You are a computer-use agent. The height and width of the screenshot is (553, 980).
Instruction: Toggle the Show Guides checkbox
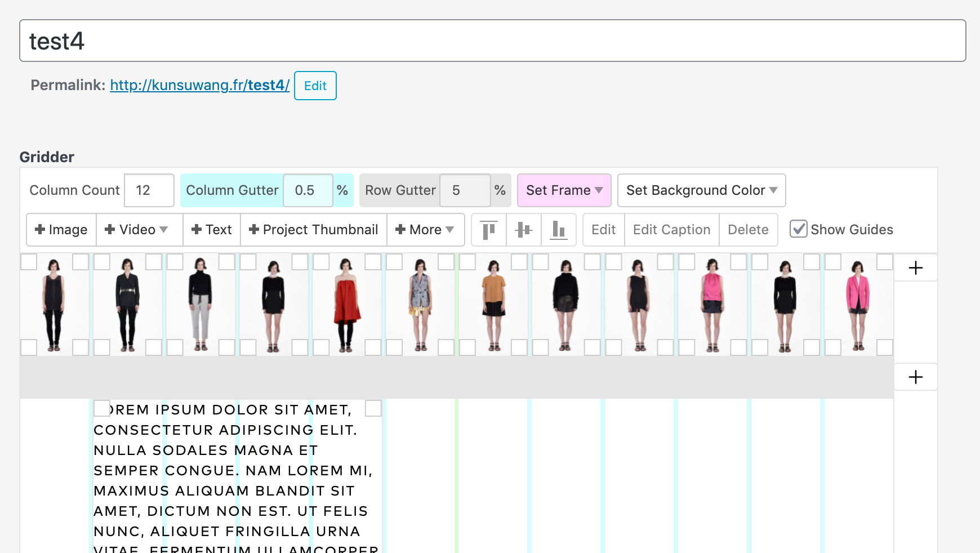coord(798,229)
